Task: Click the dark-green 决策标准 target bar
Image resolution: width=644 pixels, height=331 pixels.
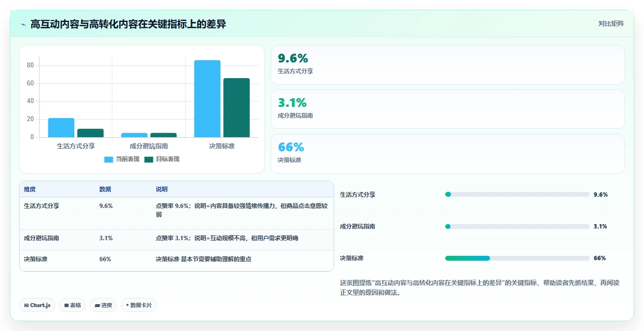Action: click(236, 108)
